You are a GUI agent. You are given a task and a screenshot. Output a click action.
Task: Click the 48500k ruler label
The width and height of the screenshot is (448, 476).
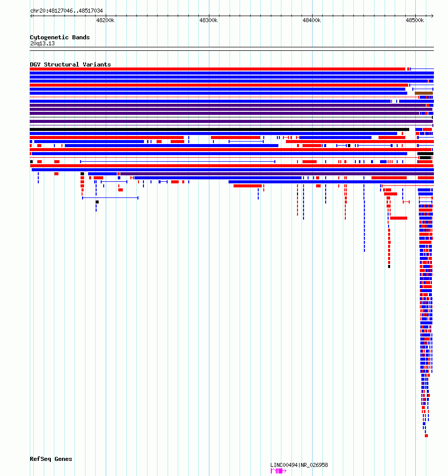point(415,20)
